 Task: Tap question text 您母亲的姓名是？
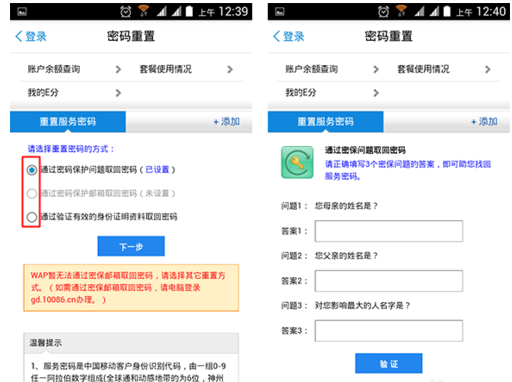click(x=346, y=206)
